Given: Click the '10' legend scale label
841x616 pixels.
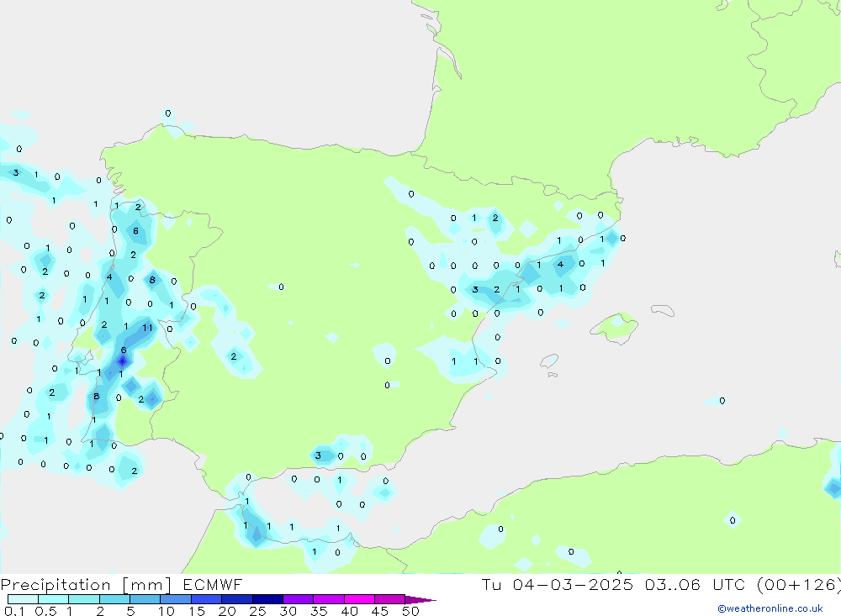Looking at the screenshot, I should [x=166, y=611].
